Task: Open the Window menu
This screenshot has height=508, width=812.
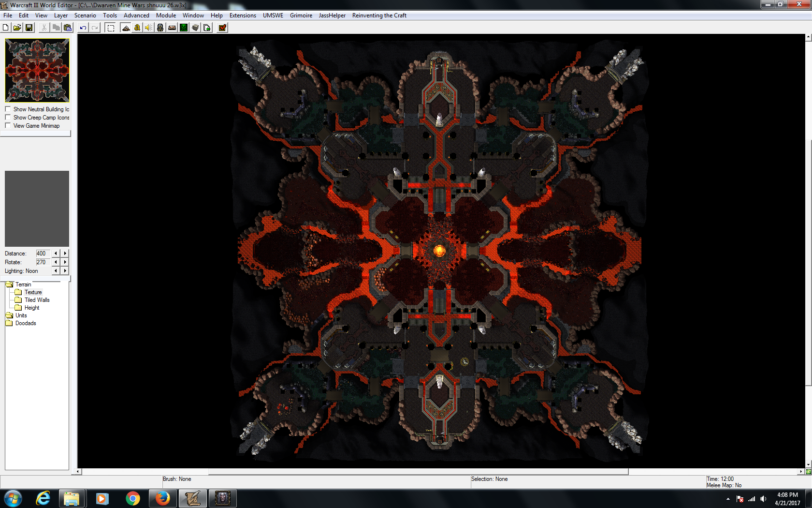Action: [193, 15]
